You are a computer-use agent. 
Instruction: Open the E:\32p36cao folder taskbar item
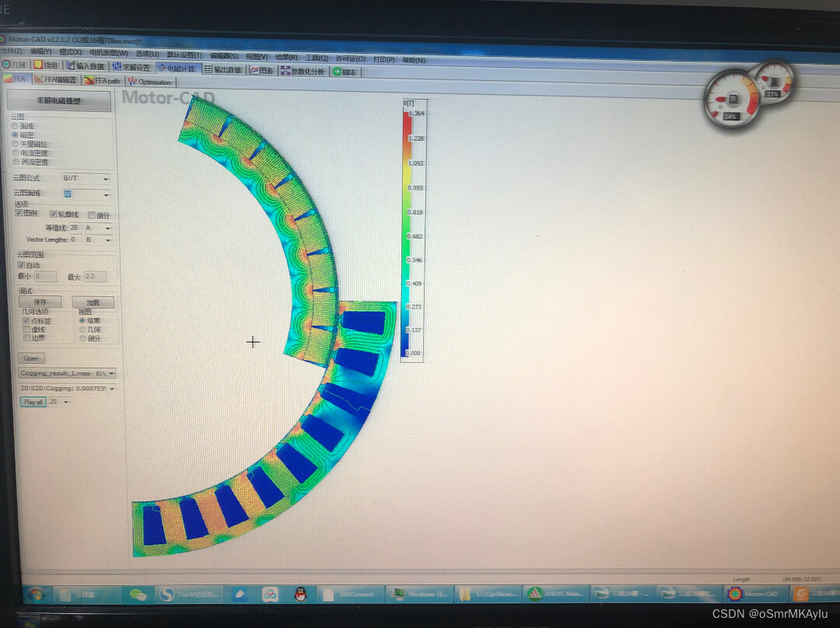point(488,594)
